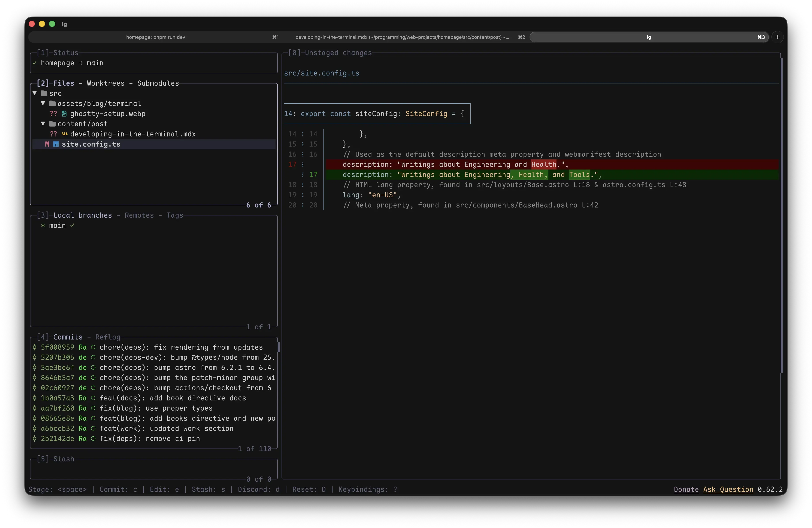Click the lang: "en-US" diff line
This screenshot has width=812, height=528.
point(372,195)
